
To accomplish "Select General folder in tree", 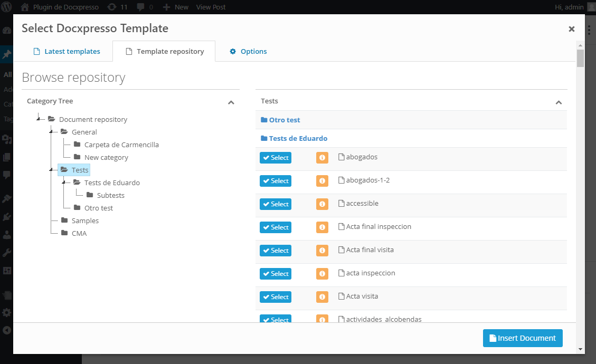I will 84,132.
